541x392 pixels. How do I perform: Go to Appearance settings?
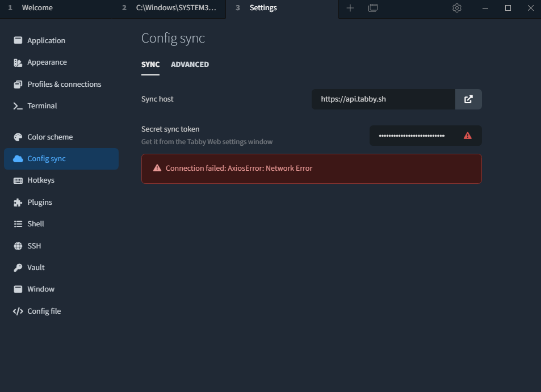61,62
